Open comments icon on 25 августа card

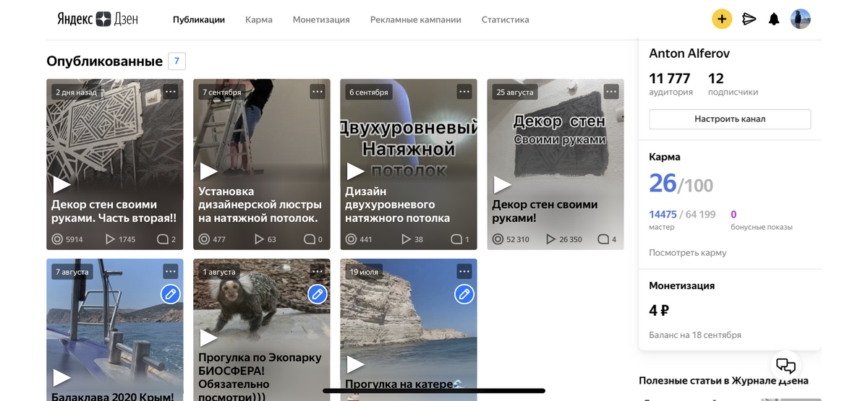point(603,239)
